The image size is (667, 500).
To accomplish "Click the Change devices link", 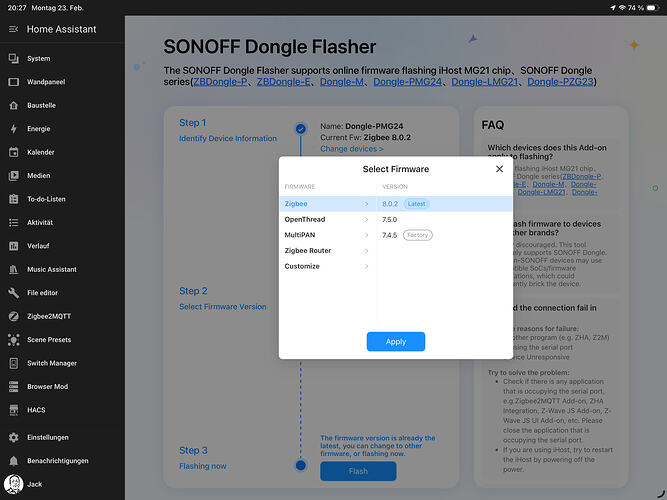I will 352,149.
